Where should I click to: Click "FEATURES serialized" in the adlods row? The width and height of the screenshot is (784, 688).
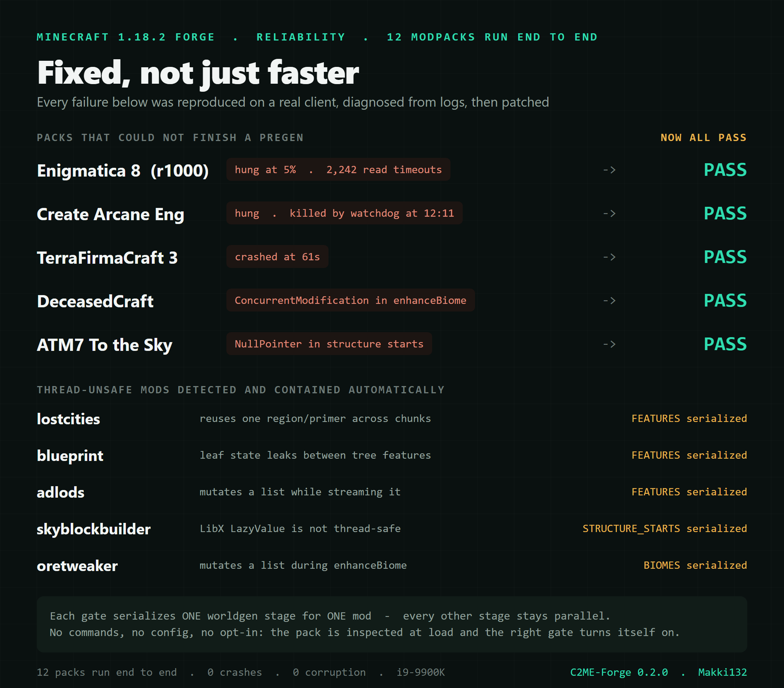(x=689, y=492)
